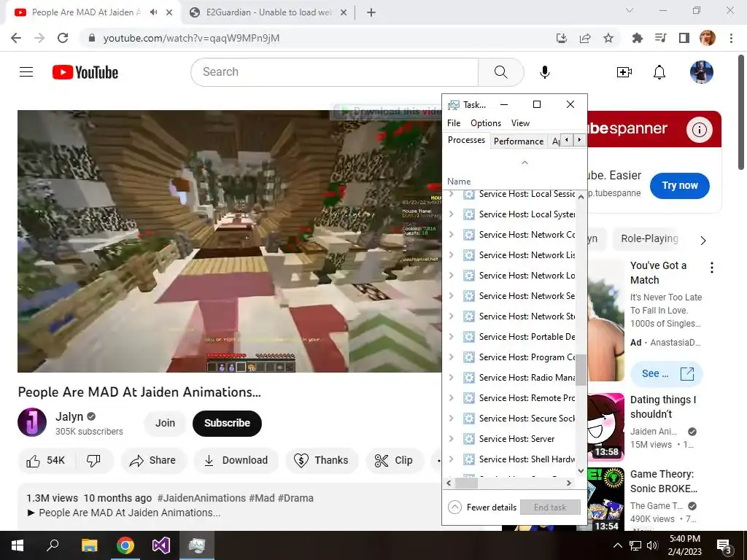Dislike the video

[x=94, y=461]
